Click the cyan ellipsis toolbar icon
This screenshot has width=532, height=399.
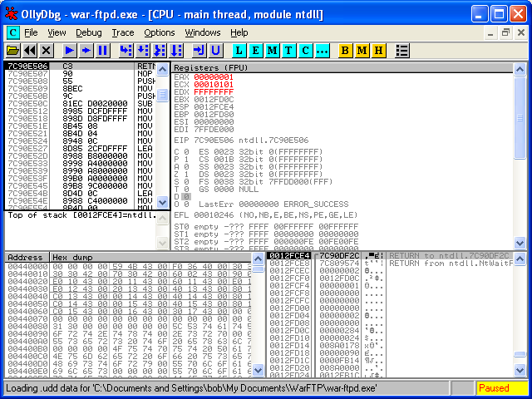click(x=323, y=51)
